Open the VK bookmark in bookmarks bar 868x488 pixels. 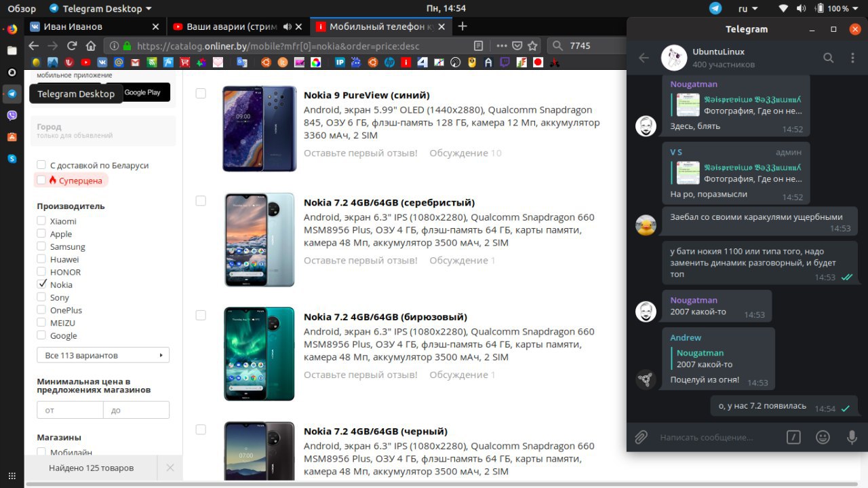[102, 62]
